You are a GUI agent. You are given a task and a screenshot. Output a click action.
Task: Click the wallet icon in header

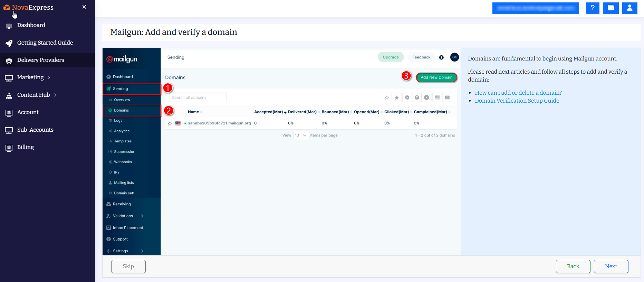coord(611,8)
